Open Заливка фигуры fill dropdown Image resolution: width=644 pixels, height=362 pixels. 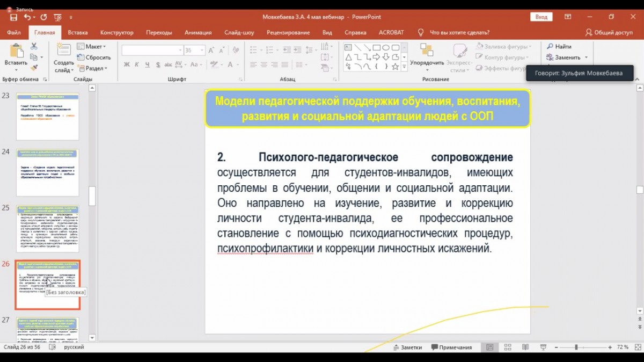click(x=502, y=47)
